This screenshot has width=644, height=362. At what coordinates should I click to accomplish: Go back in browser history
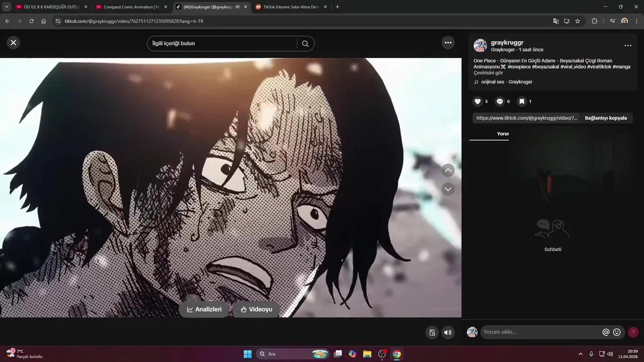[7, 21]
